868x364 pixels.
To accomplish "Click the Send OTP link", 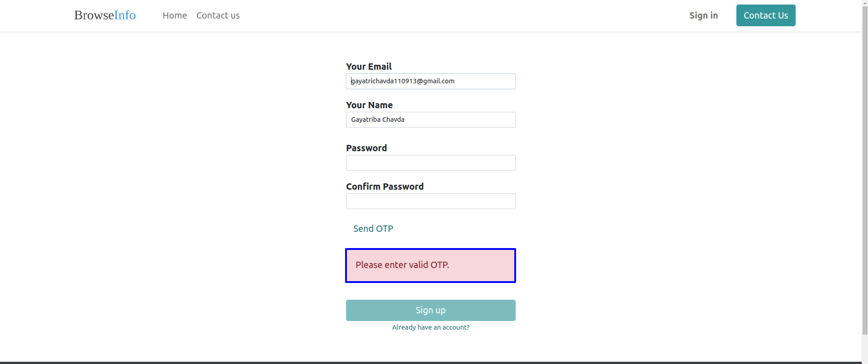I will click(x=373, y=229).
